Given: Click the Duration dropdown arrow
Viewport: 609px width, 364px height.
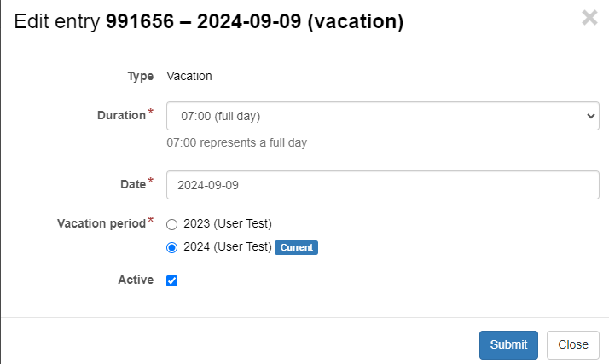Looking at the screenshot, I should click(x=592, y=116).
